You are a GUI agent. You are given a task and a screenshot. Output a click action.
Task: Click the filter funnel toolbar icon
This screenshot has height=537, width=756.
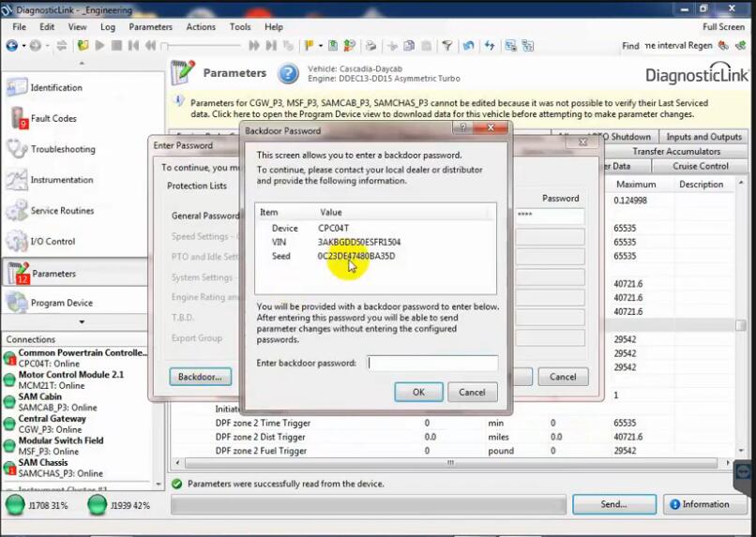[x=447, y=46]
